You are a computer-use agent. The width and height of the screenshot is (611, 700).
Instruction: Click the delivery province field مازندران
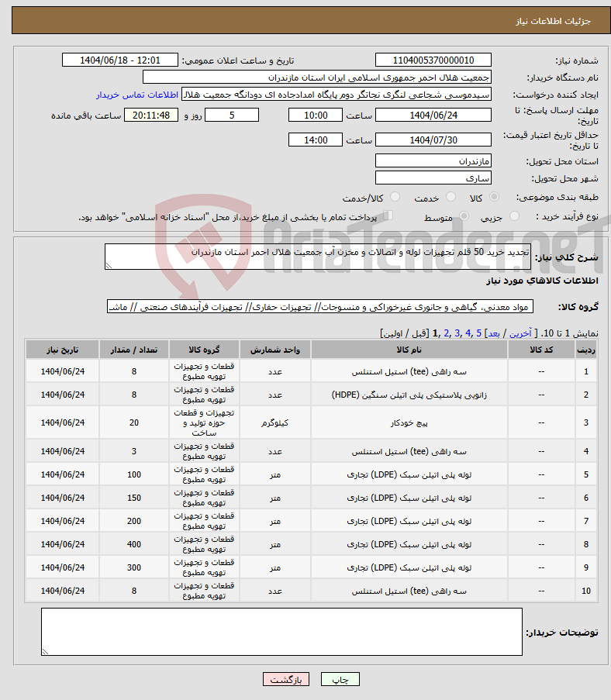coord(433,160)
